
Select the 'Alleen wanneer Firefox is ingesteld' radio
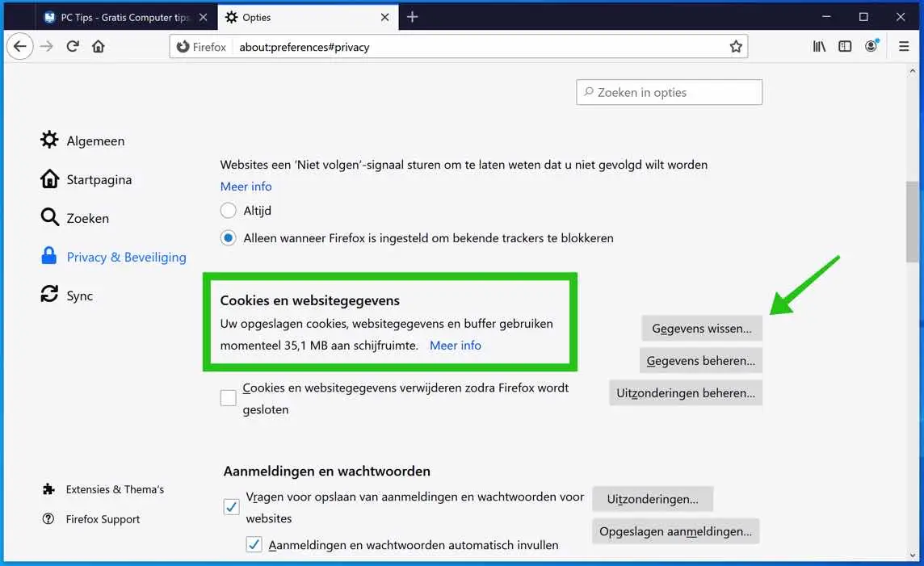[228, 238]
